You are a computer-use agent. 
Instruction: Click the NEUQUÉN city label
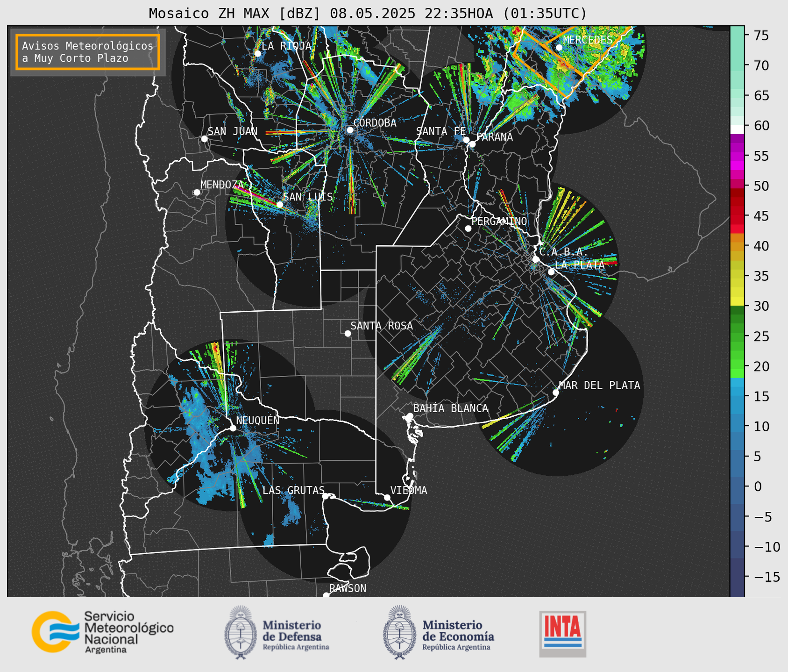[x=258, y=420]
